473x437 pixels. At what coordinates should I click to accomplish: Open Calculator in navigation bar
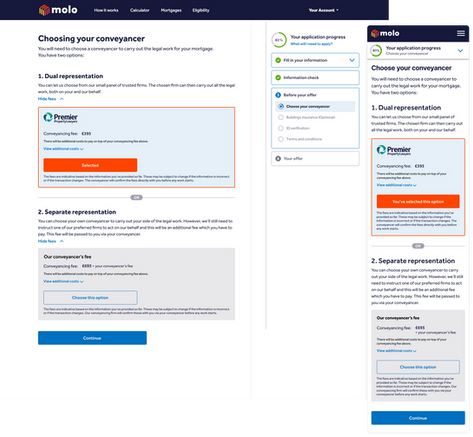(x=140, y=10)
